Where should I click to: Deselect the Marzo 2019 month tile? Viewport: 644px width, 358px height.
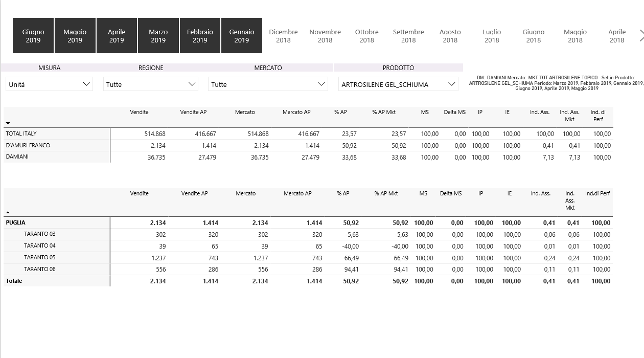(x=158, y=36)
